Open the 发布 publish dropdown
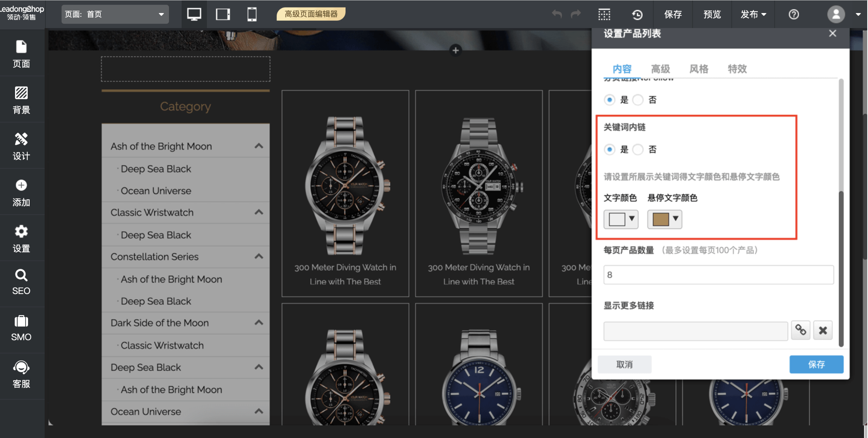Screen dimensions: 868x438 coord(753,15)
